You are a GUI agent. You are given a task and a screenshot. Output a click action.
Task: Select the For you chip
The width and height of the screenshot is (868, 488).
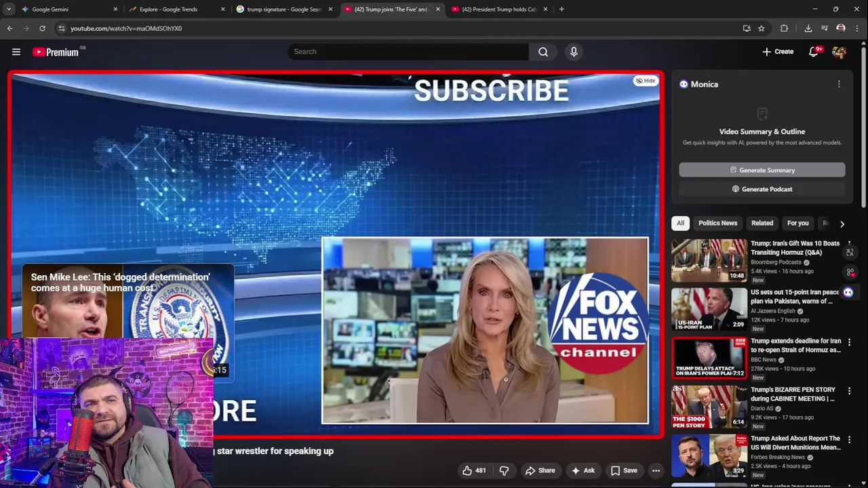coord(798,223)
